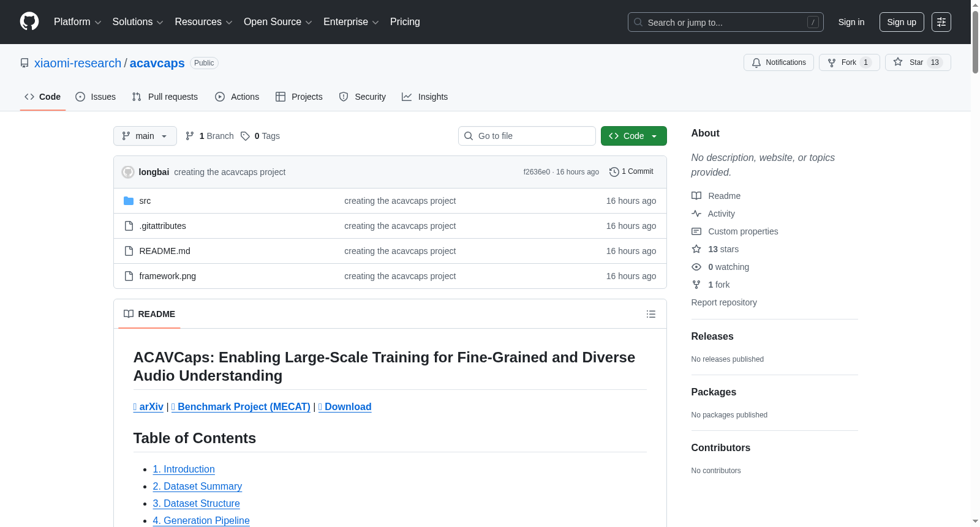Viewport: 980px width, 527px height.
Task: Focus the Go to file input
Action: point(527,136)
